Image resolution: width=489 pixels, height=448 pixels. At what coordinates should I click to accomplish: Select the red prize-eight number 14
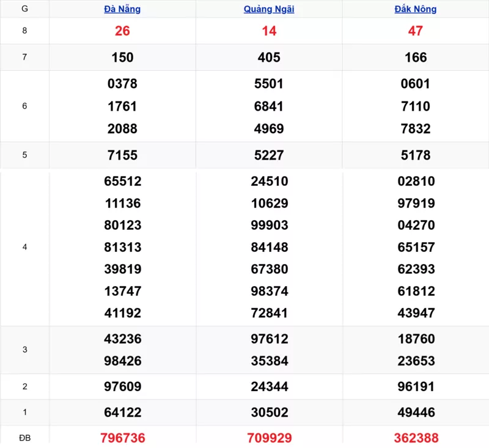(x=269, y=31)
